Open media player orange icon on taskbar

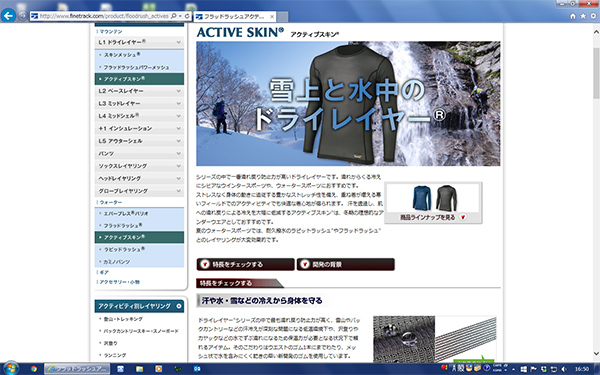(158, 369)
